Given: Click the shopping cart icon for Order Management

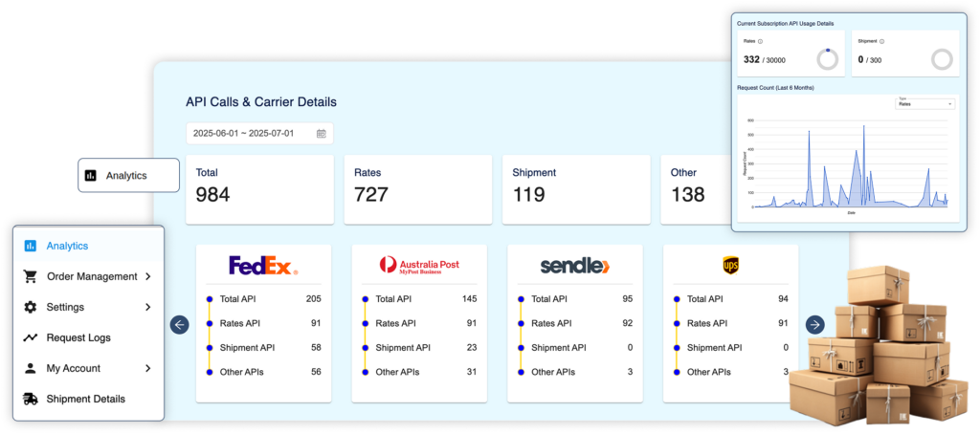Looking at the screenshot, I should [30, 276].
